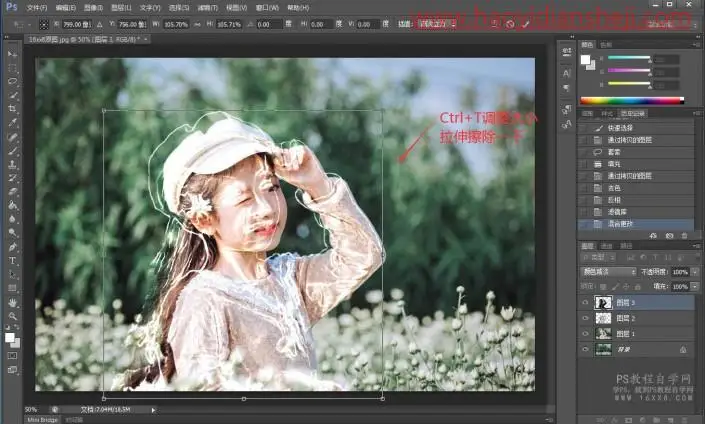Open the 窗口(W) menu
Image resolution: width=705 pixels, height=424 pixels.
(267, 8)
